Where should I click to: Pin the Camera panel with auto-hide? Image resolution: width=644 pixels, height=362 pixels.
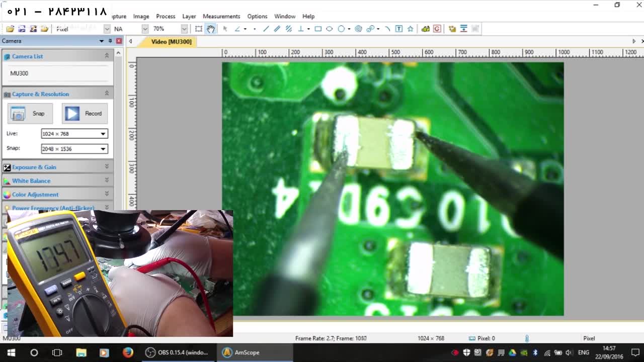pos(110,41)
